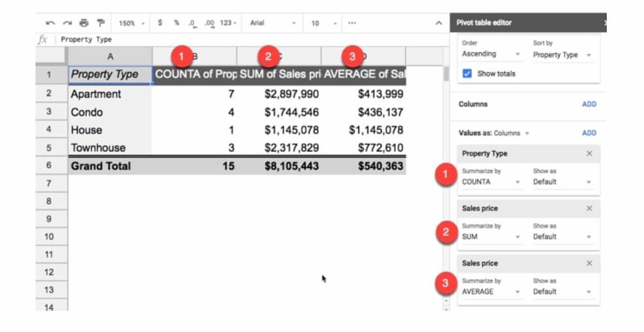This screenshot has height=332, width=644.
Task: Collapse the toolbar with the up chevron
Action: (438, 23)
